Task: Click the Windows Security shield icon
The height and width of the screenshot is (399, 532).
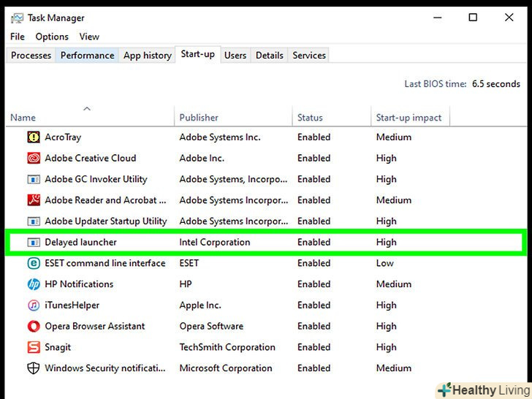Action: pos(34,368)
